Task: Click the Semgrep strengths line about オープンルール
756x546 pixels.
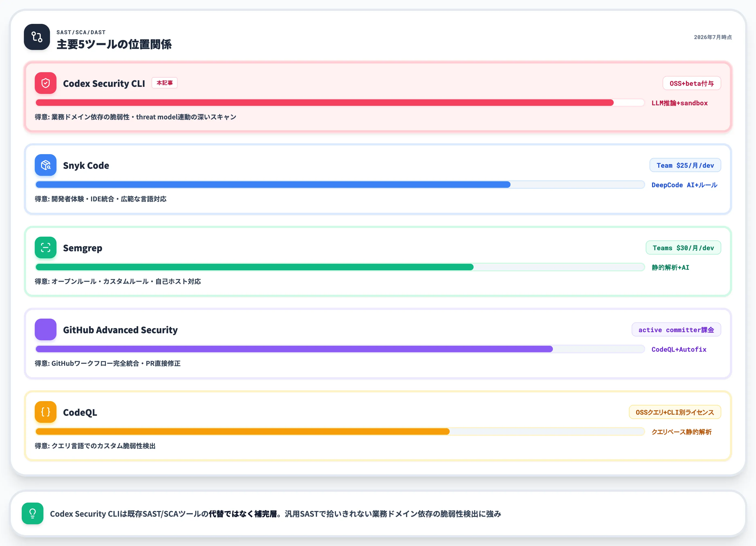Action: click(118, 281)
